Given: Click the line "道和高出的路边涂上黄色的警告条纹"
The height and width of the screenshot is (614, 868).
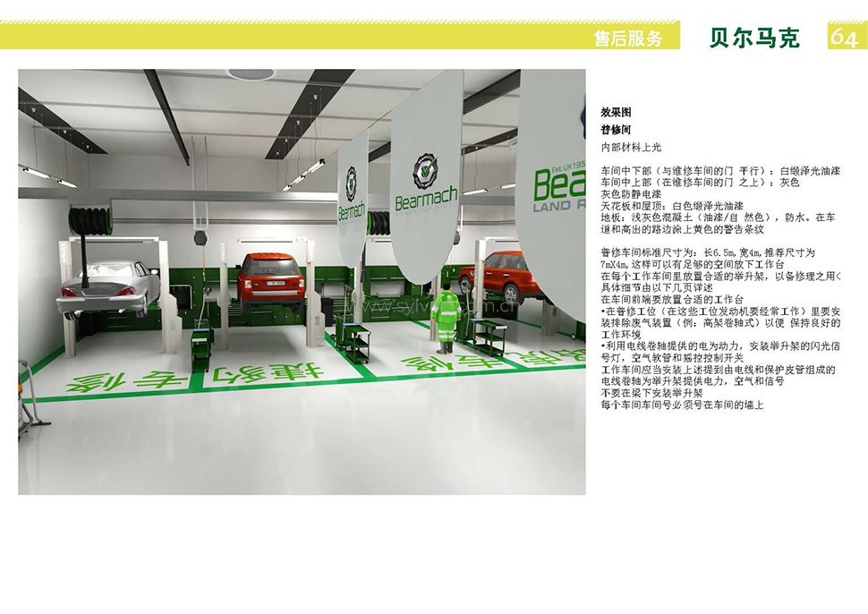Looking at the screenshot, I should click(682, 229).
